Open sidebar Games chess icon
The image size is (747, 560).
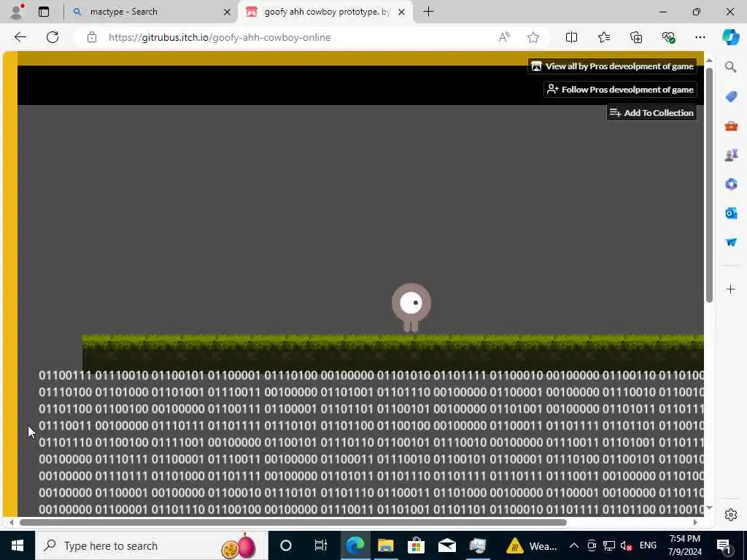[x=731, y=155]
